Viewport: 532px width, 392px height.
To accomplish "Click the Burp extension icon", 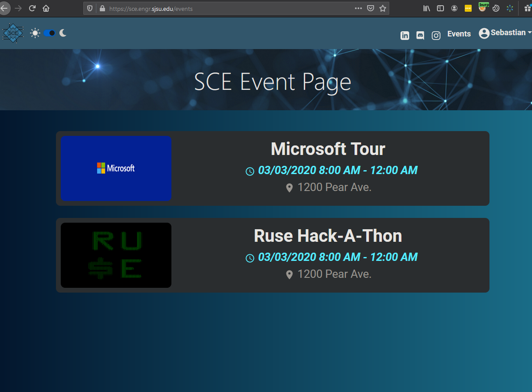I will [483, 8].
